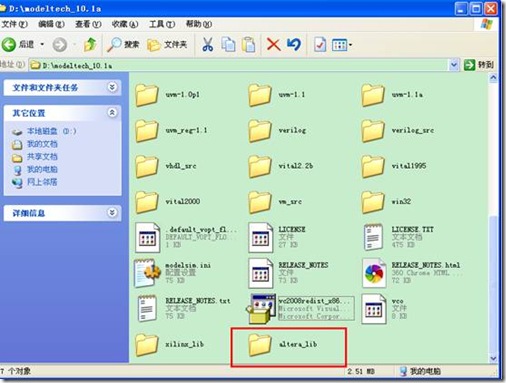This screenshot has width=506, height=383.
Task: Open 我的电脑 link in sidebar
Action: pos(34,169)
